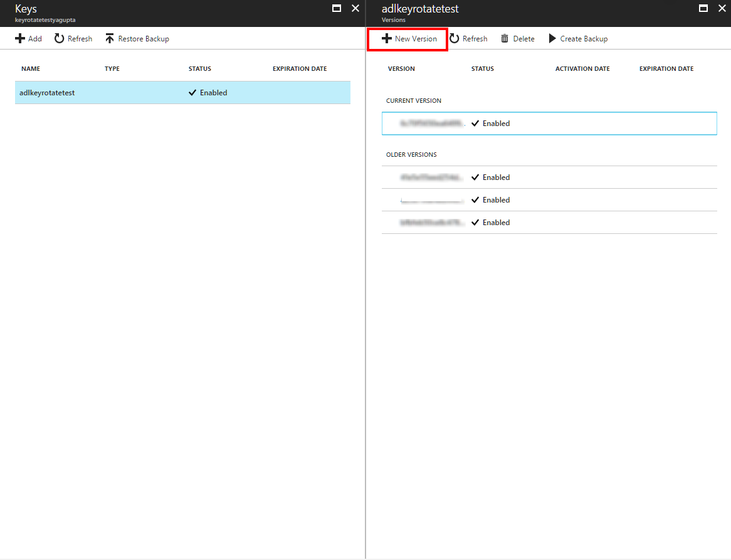Viewport: 731px width, 560px height.
Task: Create Backup of adlkeyrotatetest
Action: pyautogui.click(x=577, y=38)
